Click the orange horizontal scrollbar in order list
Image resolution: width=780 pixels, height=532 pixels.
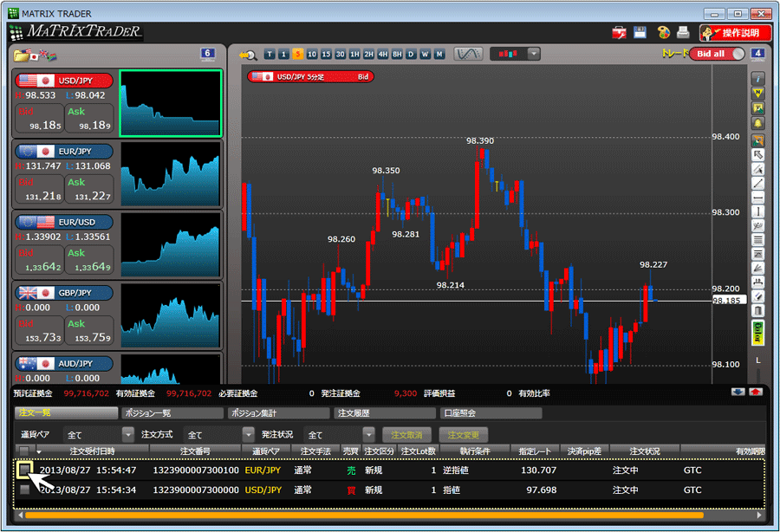click(364, 515)
